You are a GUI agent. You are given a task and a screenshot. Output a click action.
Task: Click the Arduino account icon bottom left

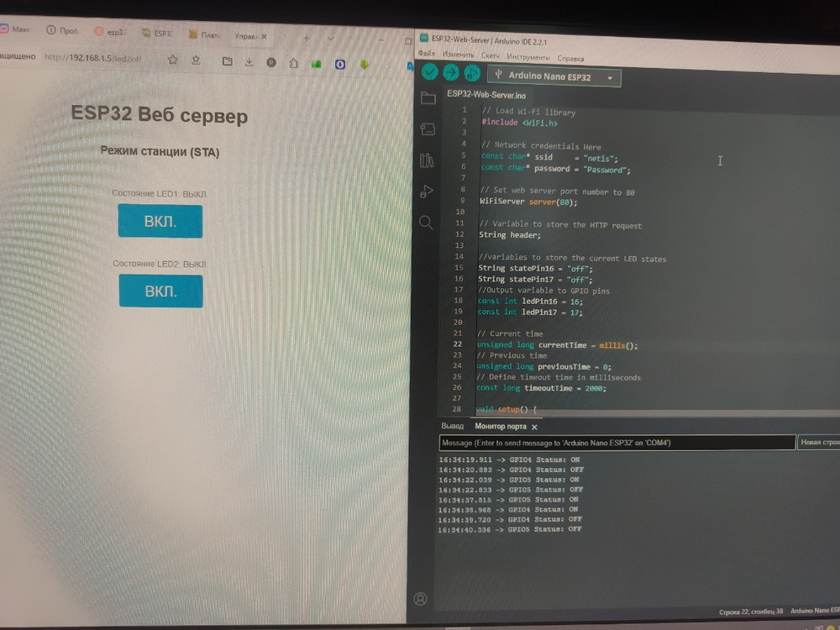[x=420, y=598]
